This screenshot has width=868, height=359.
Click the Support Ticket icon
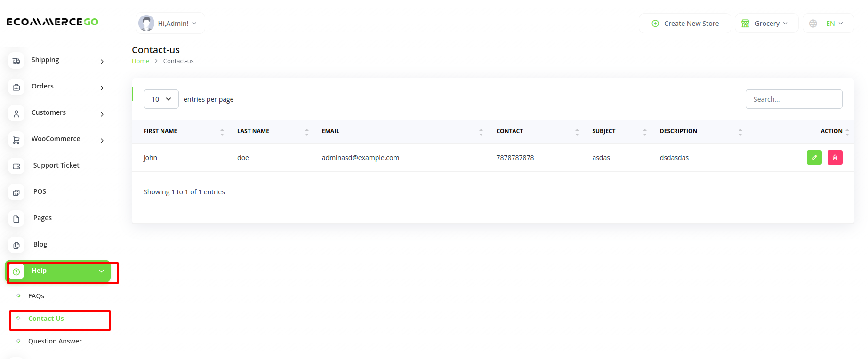click(16, 166)
